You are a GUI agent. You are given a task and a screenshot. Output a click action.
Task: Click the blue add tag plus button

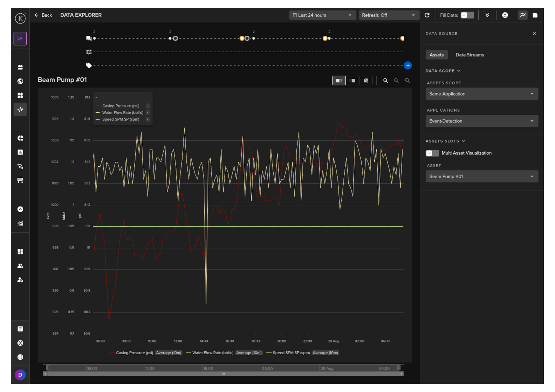[408, 65]
